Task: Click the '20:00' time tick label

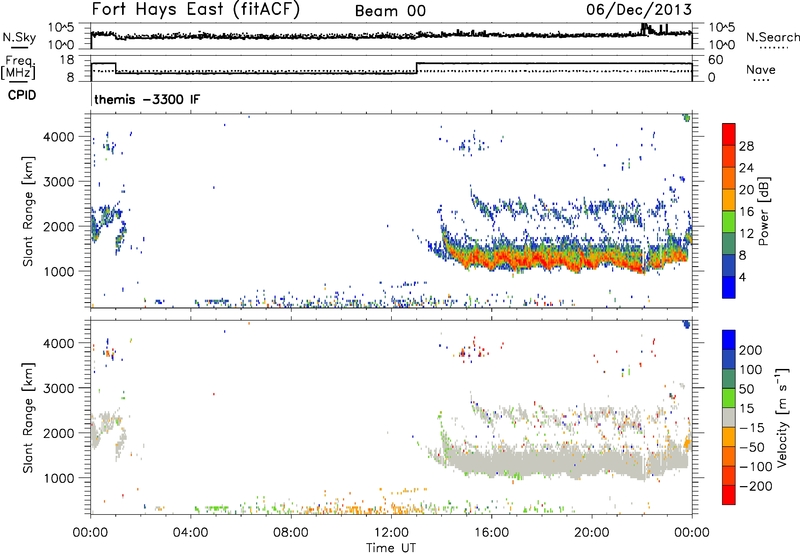Action: (x=591, y=533)
